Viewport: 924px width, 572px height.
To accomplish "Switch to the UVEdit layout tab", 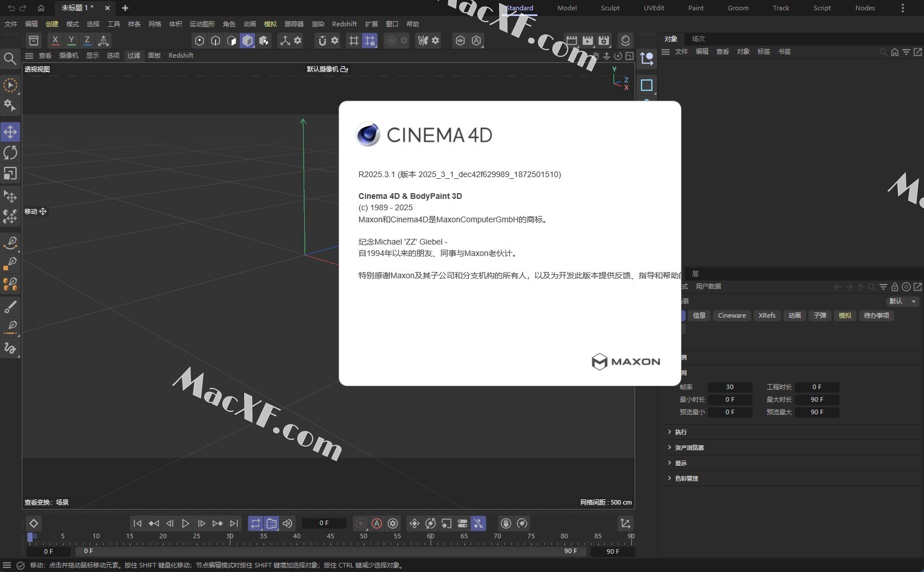I will 654,8.
